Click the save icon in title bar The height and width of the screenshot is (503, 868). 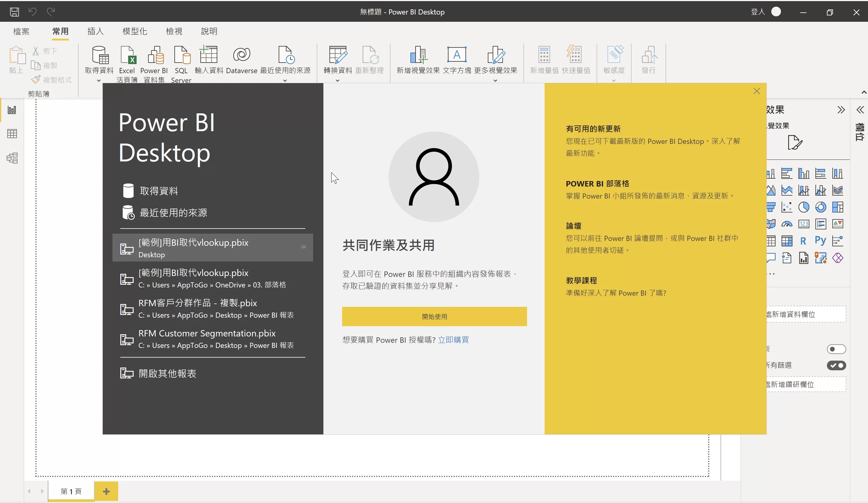pyautogui.click(x=15, y=12)
